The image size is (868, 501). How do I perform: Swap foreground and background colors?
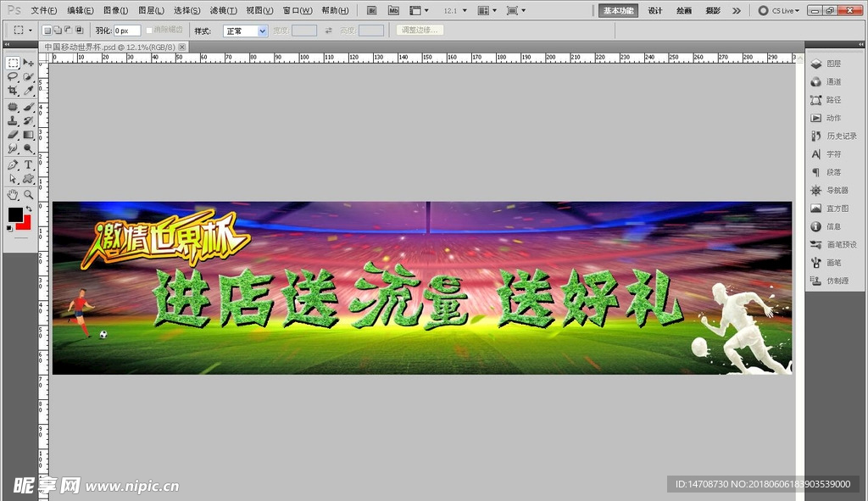pyautogui.click(x=29, y=209)
